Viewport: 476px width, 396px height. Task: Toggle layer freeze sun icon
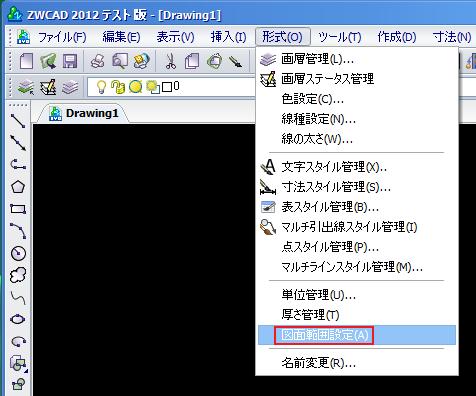point(136,87)
